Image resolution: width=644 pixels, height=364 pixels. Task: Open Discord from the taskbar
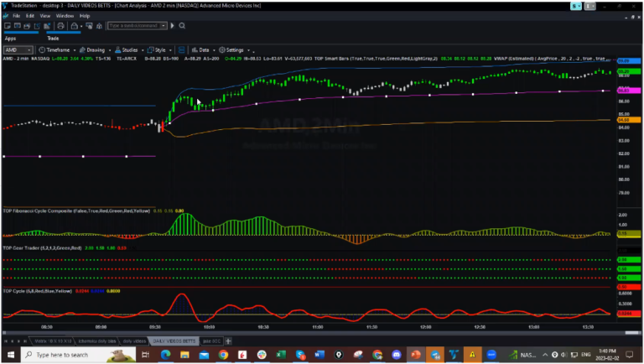396,355
